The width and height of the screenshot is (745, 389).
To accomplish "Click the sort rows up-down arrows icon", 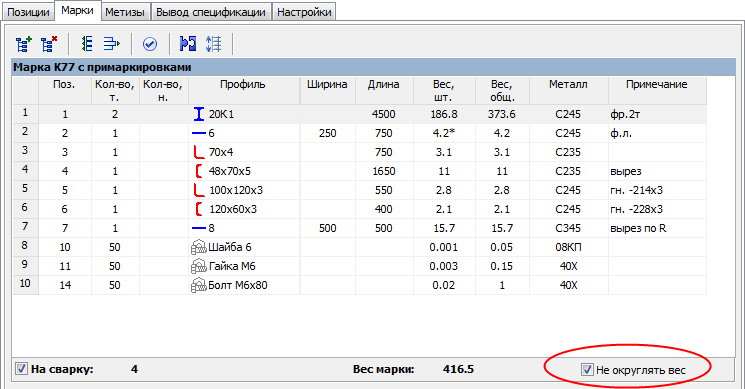I will pyautogui.click(x=213, y=44).
